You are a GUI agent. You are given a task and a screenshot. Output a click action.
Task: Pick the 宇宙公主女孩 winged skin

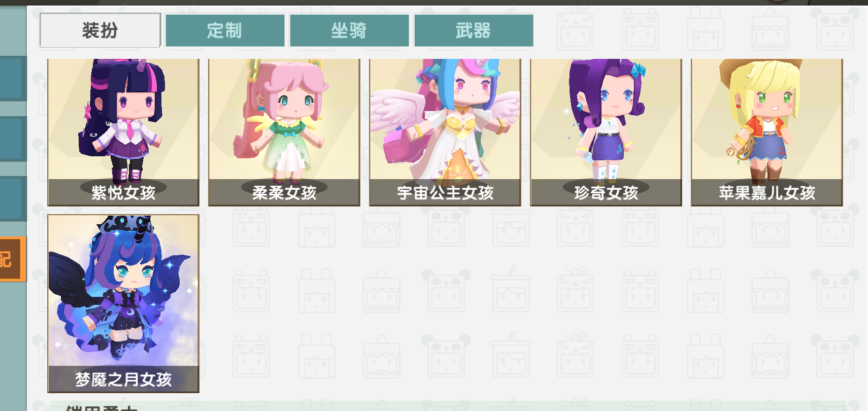pyautogui.click(x=445, y=132)
